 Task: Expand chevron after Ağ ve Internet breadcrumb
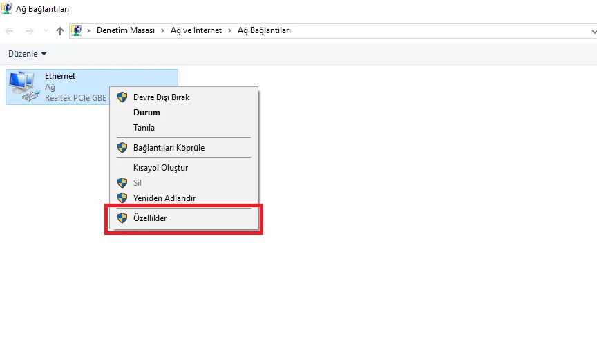(230, 31)
